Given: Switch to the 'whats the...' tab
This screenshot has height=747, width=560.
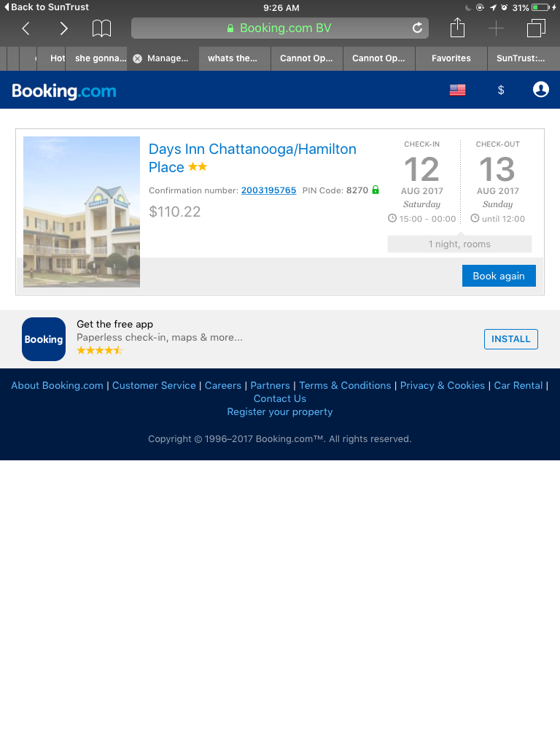Looking at the screenshot, I should [232, 58].
